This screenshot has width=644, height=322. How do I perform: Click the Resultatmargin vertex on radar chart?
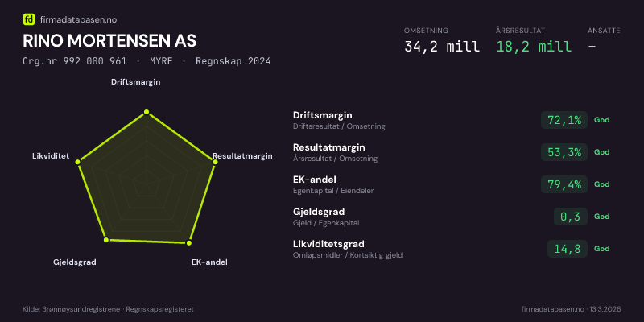point(216,163)
